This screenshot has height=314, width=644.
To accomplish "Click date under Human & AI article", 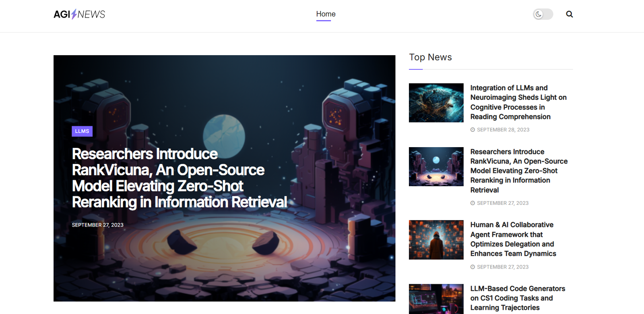I will 503,267.
